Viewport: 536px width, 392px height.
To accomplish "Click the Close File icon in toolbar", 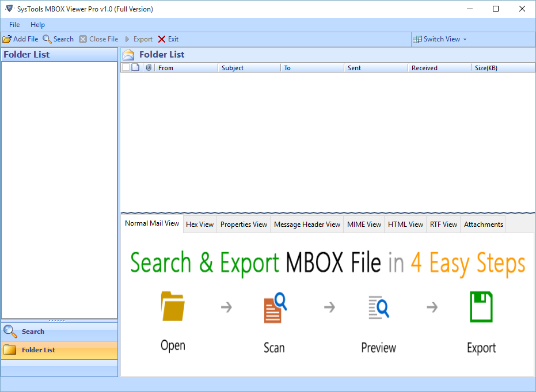I will coord(83,39).
